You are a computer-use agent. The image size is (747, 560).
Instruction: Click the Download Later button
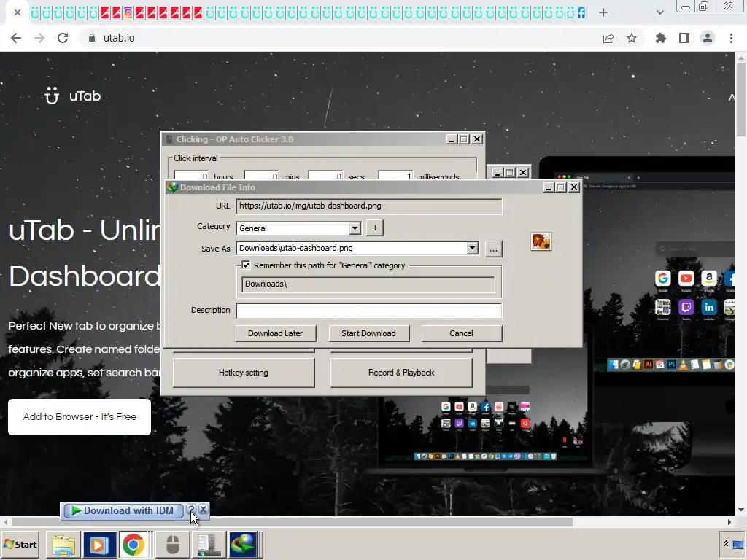(x=275, y=333)
